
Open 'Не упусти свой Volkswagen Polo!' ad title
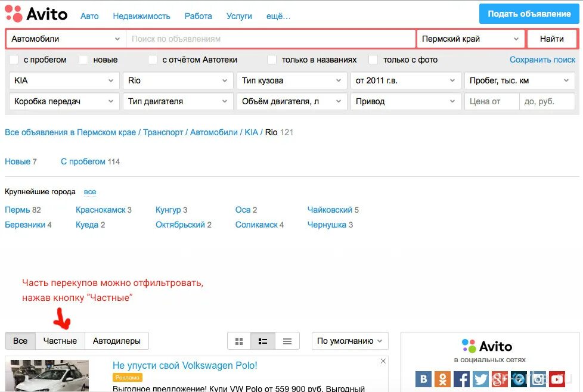pyautogui.click(x=185, y=366)
